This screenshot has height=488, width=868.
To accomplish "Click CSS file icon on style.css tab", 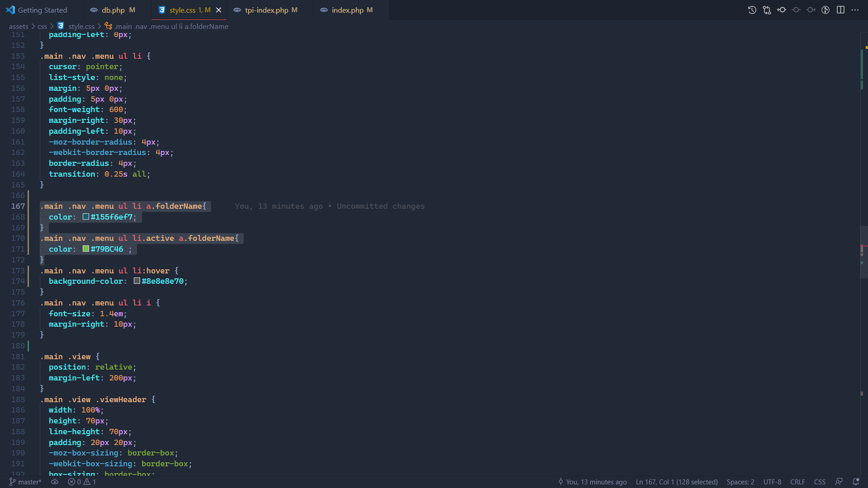I will pos(161,10).
